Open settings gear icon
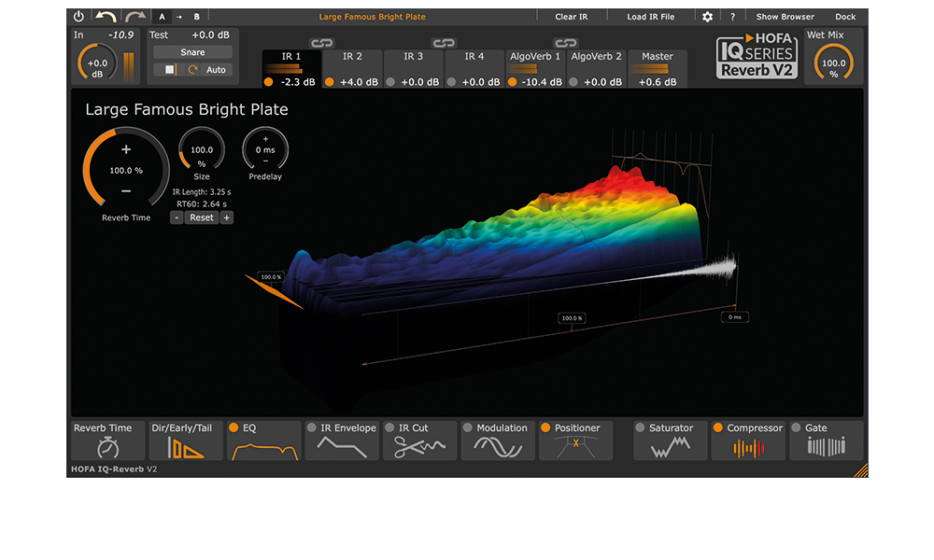This screenshot has width=934, height=560. (707, 17)
